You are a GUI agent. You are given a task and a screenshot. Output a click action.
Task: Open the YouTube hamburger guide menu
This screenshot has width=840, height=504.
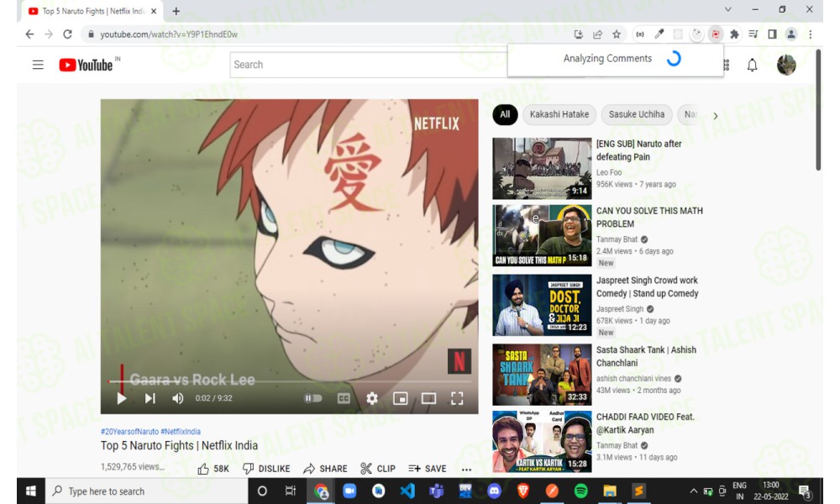click(38, 65)
